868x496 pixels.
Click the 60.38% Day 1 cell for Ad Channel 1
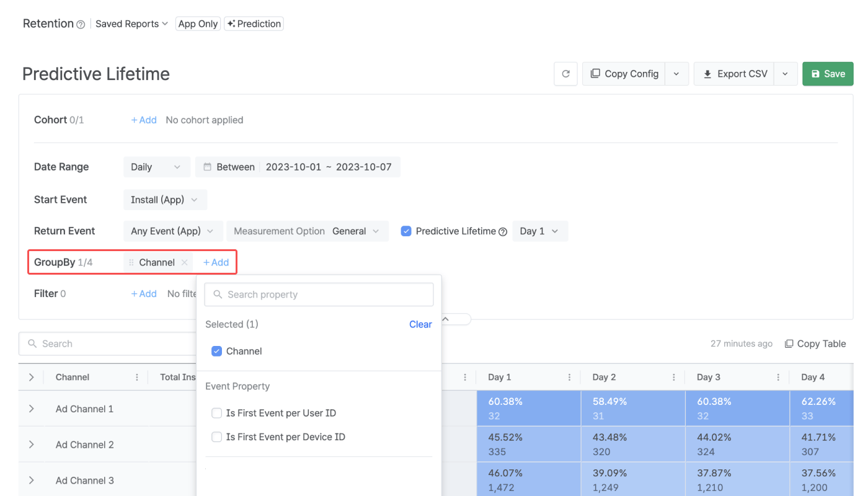(x=529, y=409)
